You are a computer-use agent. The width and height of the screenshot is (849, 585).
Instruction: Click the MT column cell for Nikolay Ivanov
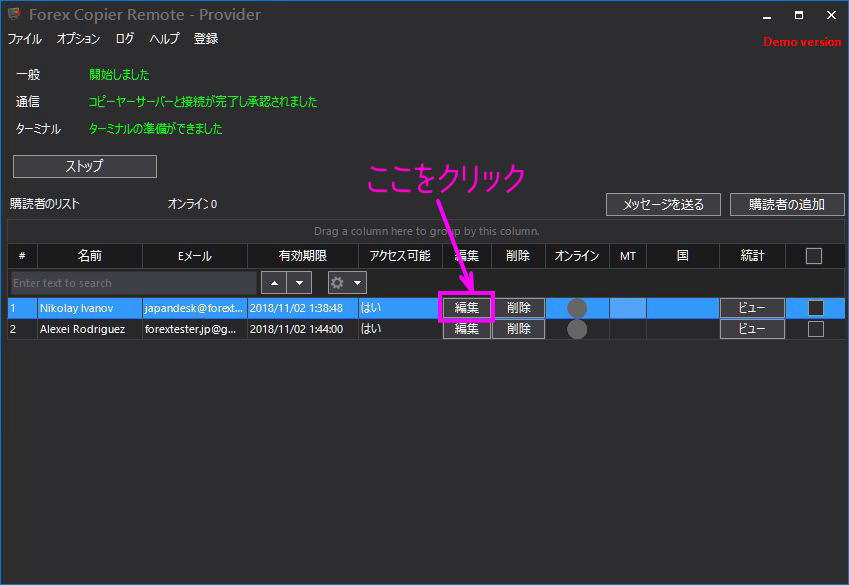click(x=627, y=308)
